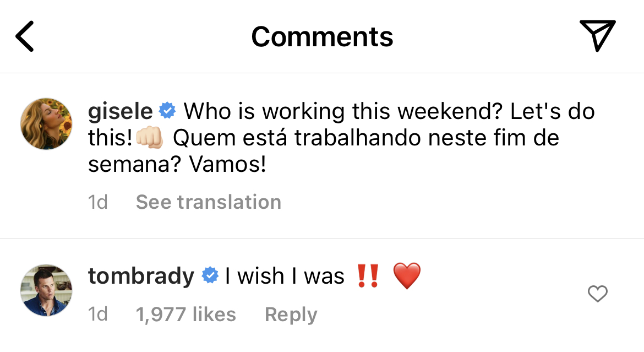Go back using the left arrow
Screen dimensions: 644x352
pyautogui.click(x=25, y=37)
